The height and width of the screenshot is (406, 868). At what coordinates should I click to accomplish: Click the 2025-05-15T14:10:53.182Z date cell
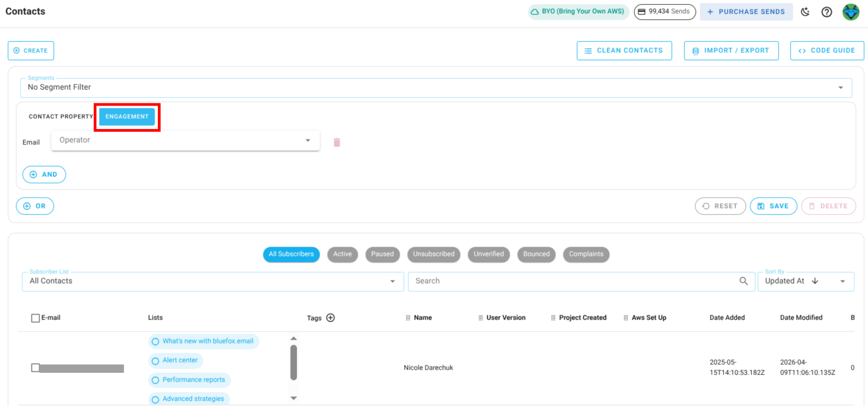[737, 367]
